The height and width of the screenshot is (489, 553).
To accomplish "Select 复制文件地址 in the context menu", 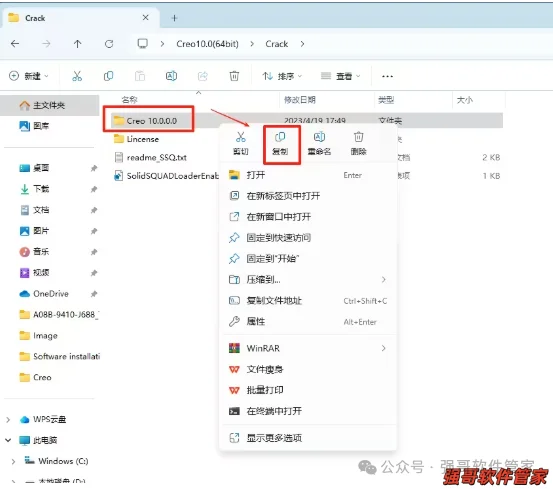I will point(308,300).
